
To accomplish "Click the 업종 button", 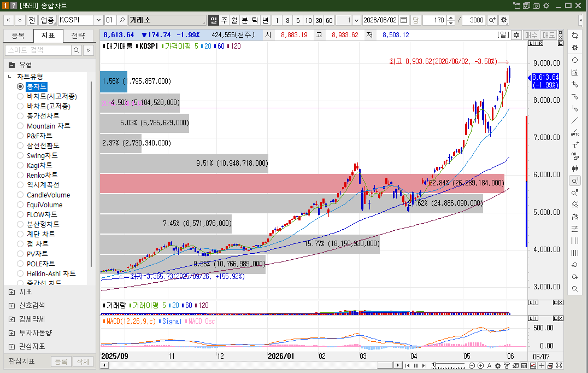I will click(47, 20).
